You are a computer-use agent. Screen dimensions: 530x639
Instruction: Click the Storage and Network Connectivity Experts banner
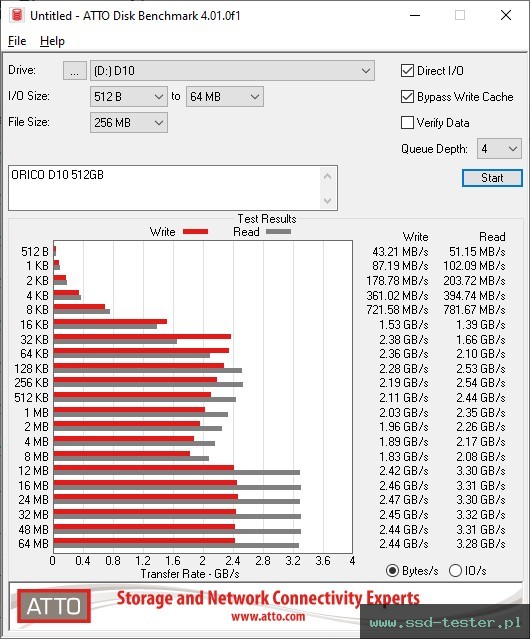coord(268,598)
